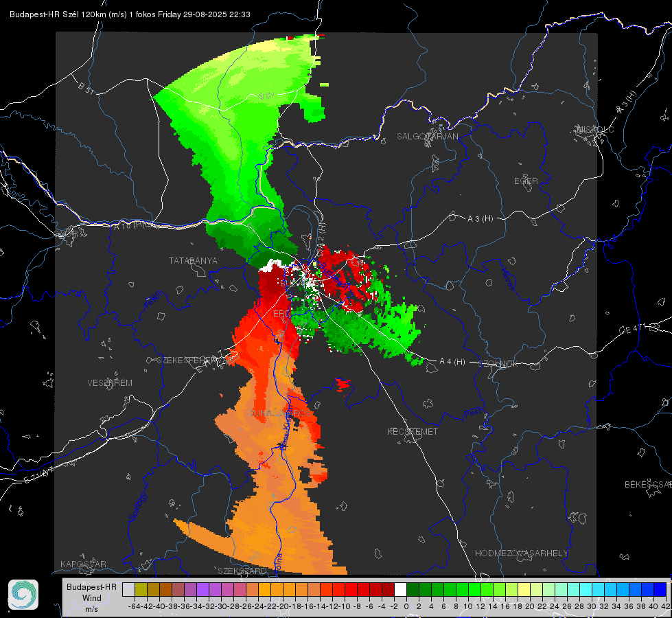Click the Tolna county label
This screenshot has width=672, height=618.
[x=278, y=562]
